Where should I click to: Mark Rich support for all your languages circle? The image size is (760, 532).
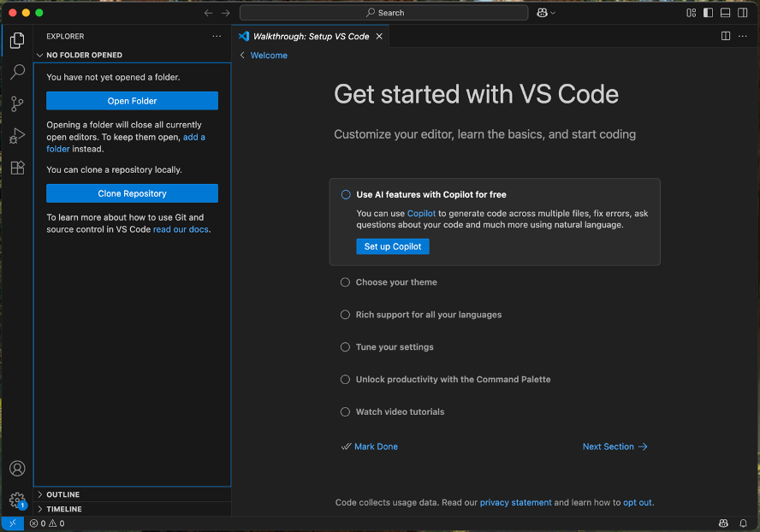pos(345,315)
